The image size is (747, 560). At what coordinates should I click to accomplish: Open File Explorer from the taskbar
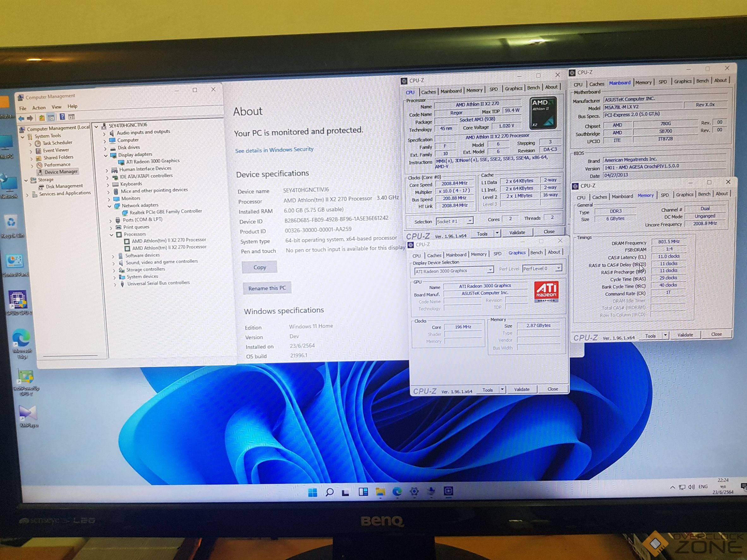(x=380, y=492)
